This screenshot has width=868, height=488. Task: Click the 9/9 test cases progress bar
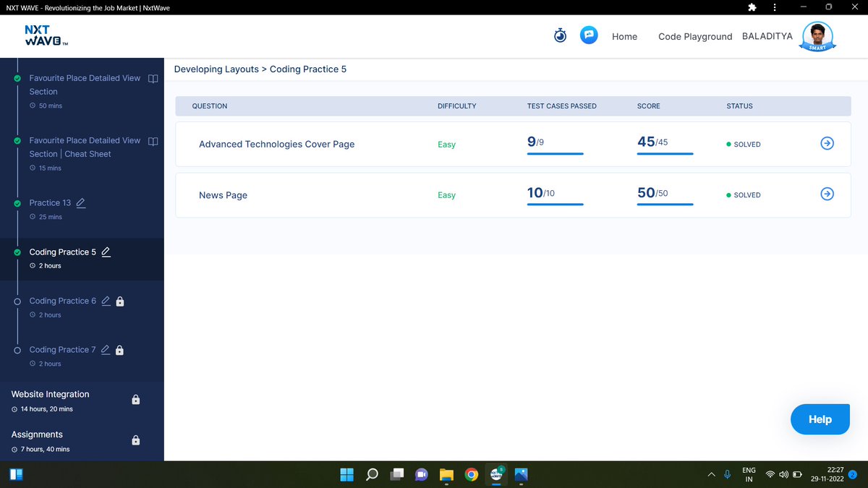555,154
